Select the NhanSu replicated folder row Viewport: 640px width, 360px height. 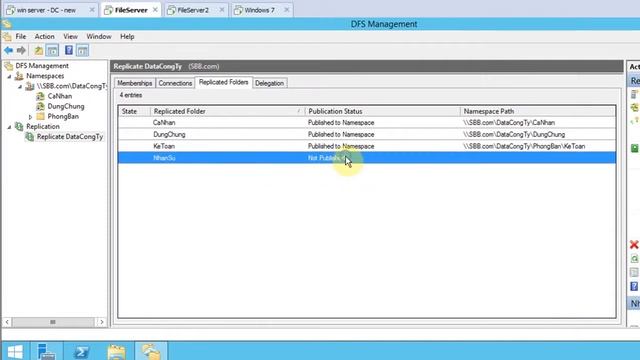pyautogui.click(x=367, y=158)
